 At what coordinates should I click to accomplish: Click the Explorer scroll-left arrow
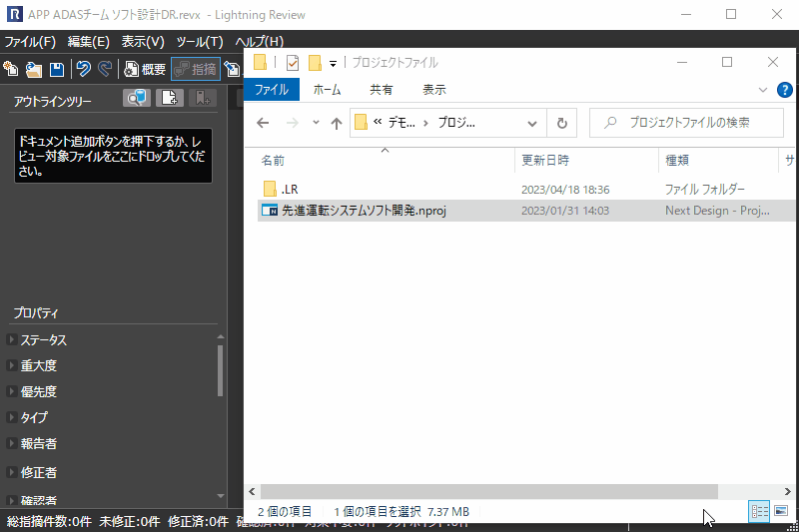252,491
